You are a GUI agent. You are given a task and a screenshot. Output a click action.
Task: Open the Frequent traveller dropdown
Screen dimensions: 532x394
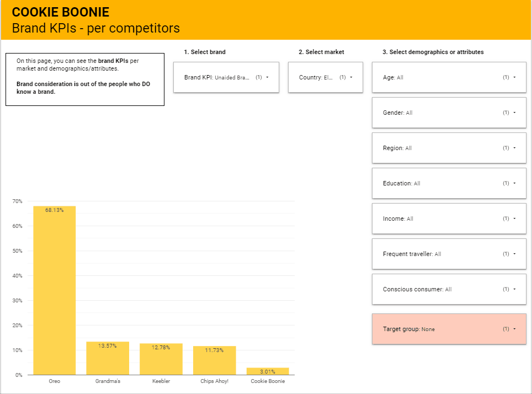(449, 254)
